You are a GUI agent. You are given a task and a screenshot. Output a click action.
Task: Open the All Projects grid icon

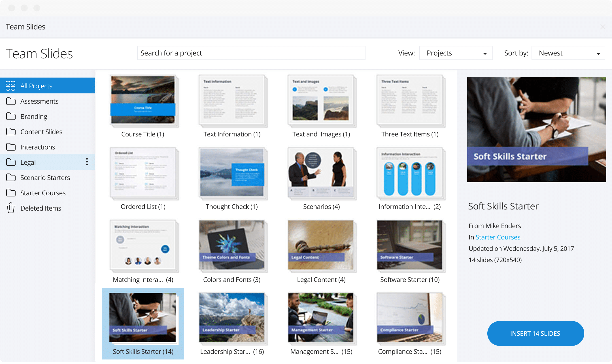click(x=10, y=85)
